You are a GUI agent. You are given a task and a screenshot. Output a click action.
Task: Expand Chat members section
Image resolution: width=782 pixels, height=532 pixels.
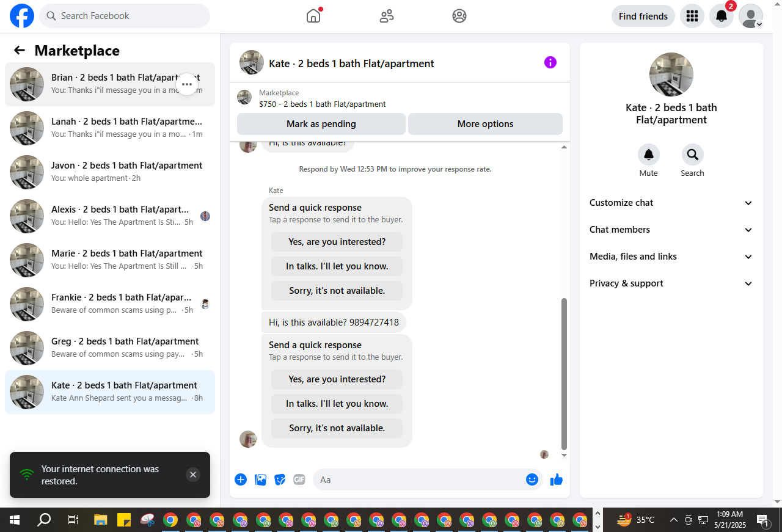[x=671, y=230]
